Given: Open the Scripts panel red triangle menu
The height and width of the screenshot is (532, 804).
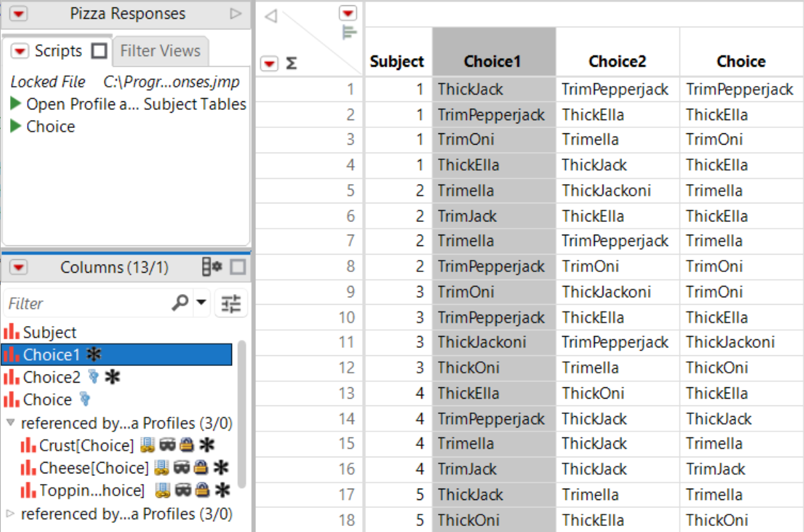Looking at the screenshot, I should tap(19, 51).
